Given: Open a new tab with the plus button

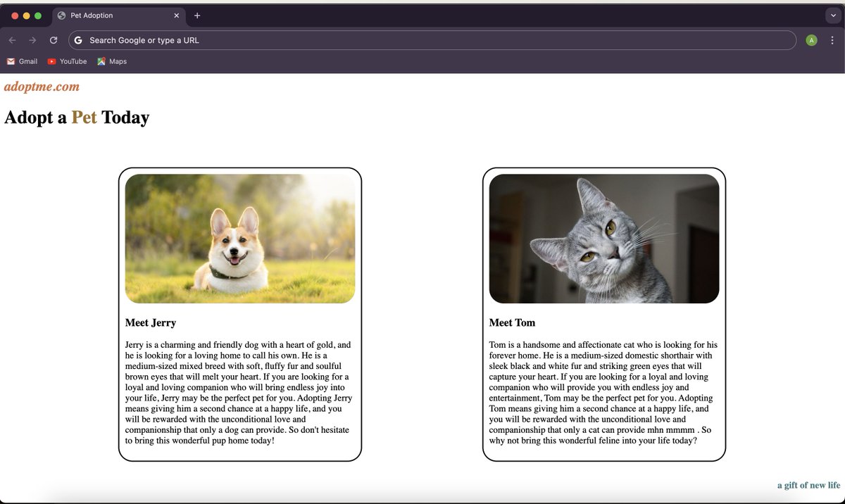Looking at the screenshot, I should pyautogui.click(x=197, y=15).
